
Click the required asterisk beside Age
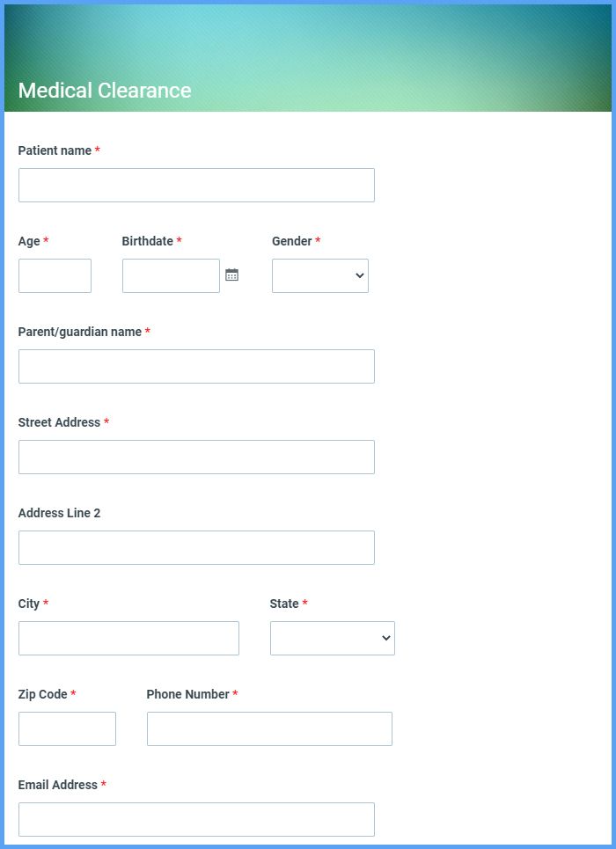(45, 240)
